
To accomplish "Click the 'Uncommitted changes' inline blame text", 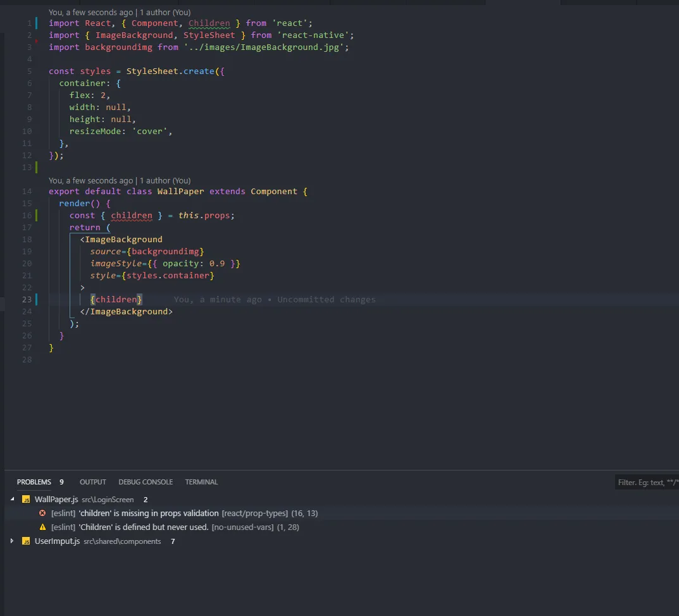I will point(327,300).
